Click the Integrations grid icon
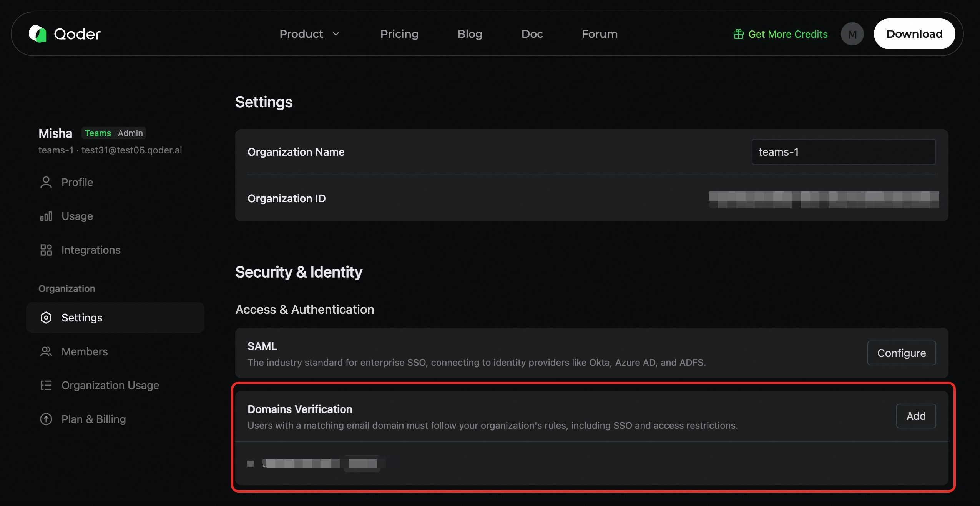Screen dimensions: 980x506 click(x=46, y=250)
